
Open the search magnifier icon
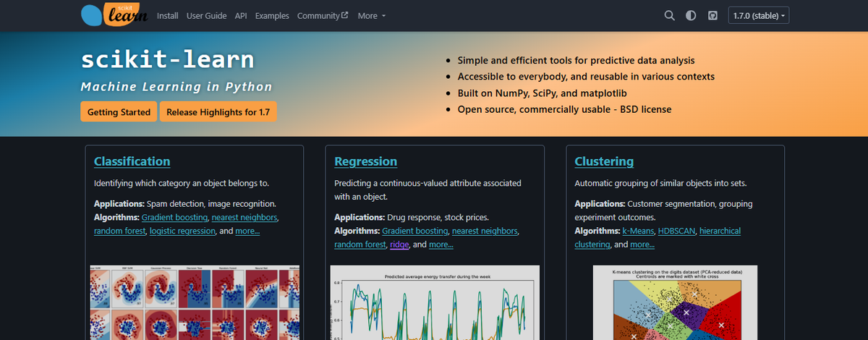coord(669,15)
